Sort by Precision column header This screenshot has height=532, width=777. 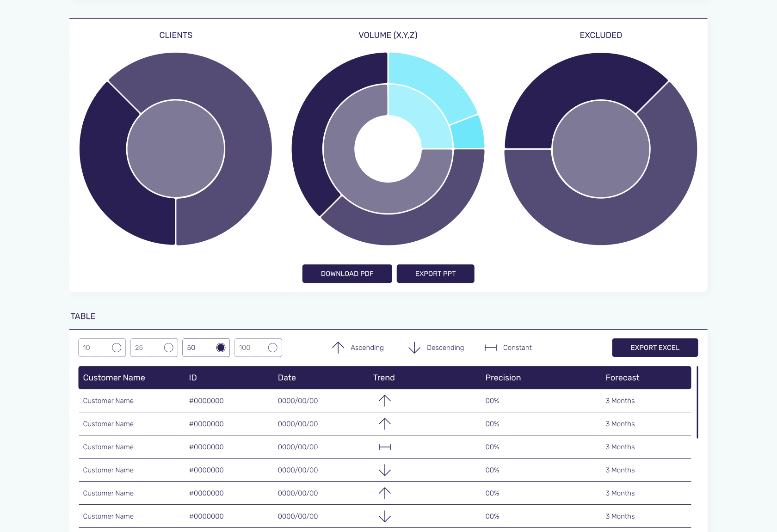coord(503,378)
